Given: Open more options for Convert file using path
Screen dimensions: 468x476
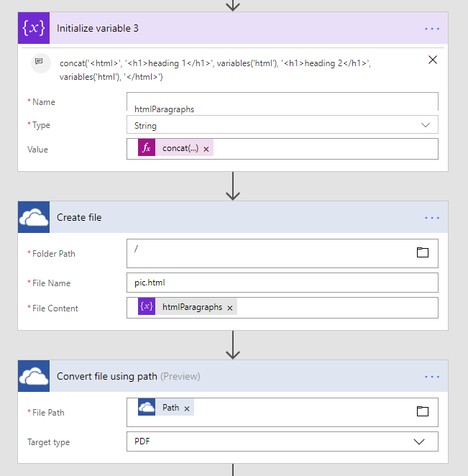Looking at the screenshot, I should point(431,376).
